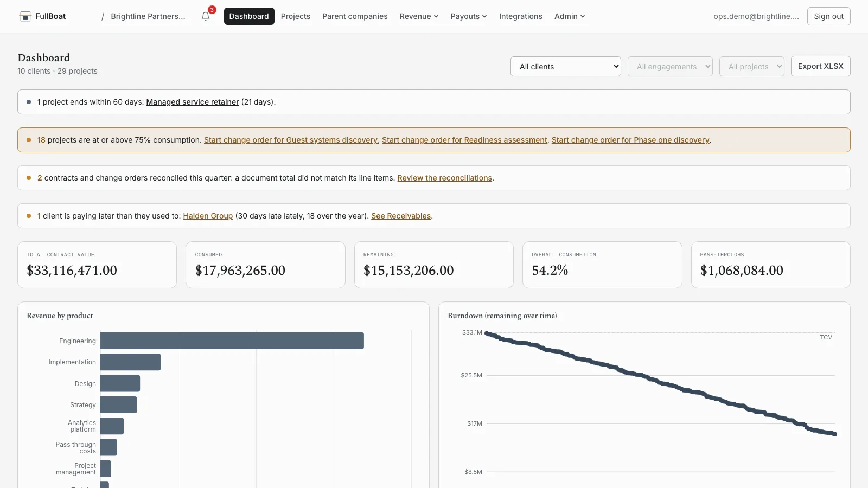Click the FullBoat logo icon

[x=25, y=16]
